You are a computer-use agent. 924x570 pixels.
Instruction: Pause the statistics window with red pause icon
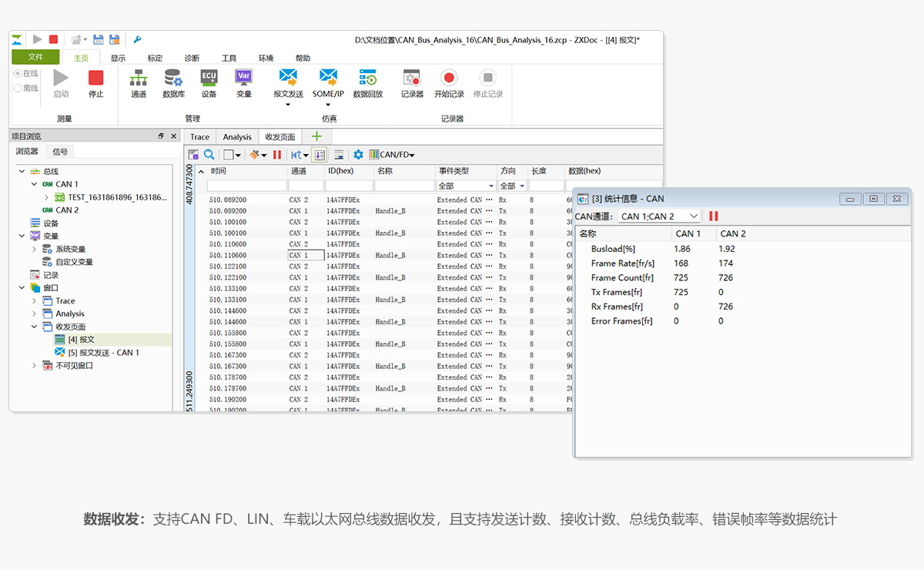point(714,216)
